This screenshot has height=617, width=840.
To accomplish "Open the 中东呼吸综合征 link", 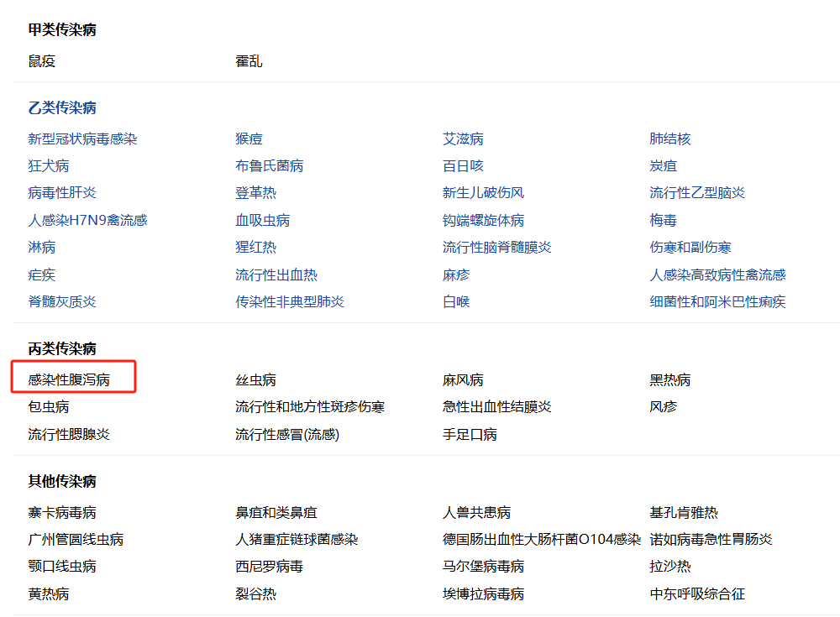I will (697, 594).
